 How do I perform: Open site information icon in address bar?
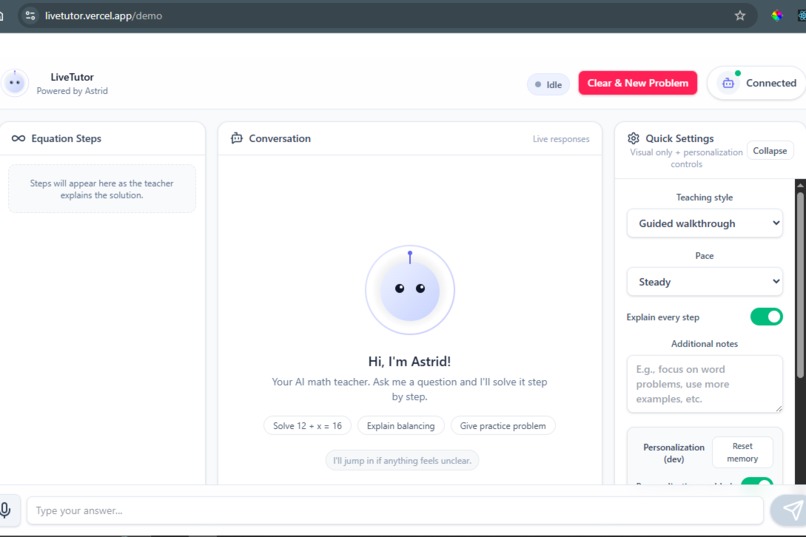30,15
